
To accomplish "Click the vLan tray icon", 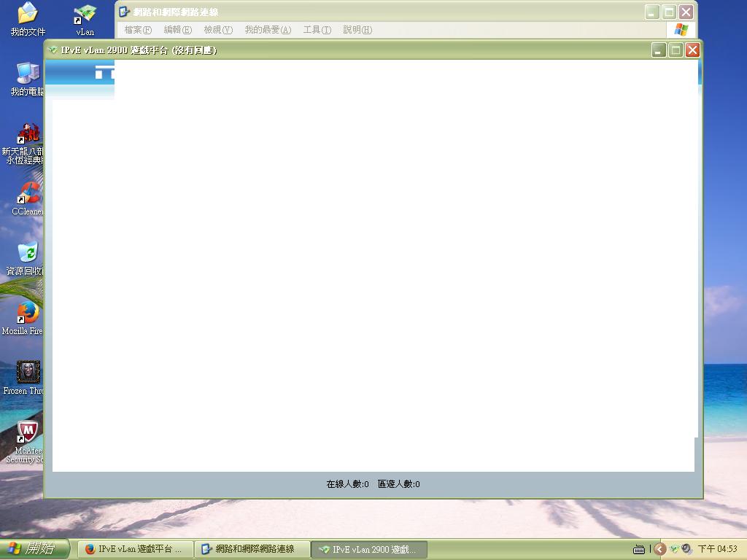I will (675, 549).
